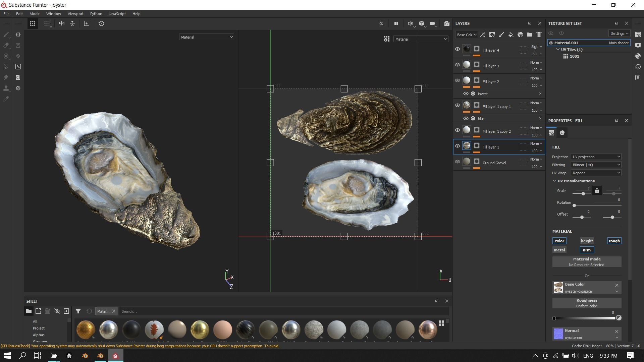644x362 pixels.
Task: Hide Fill layer 3
Action: (458, 65)
